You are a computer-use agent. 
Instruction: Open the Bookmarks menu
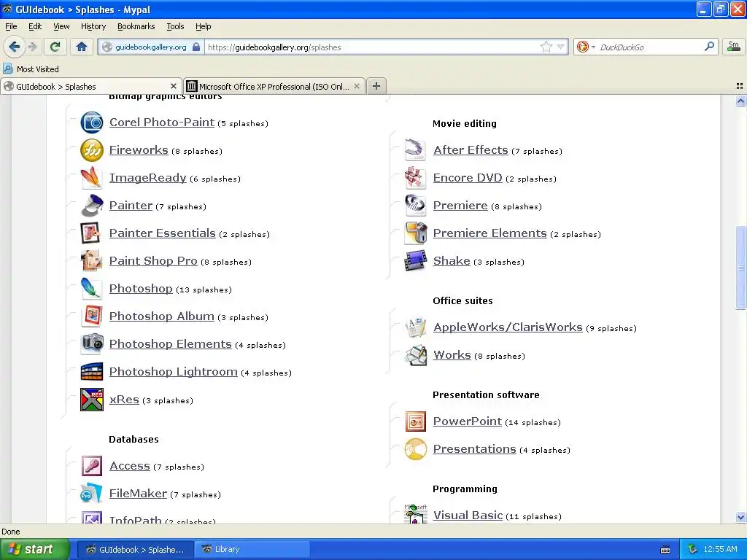[136, 26]
